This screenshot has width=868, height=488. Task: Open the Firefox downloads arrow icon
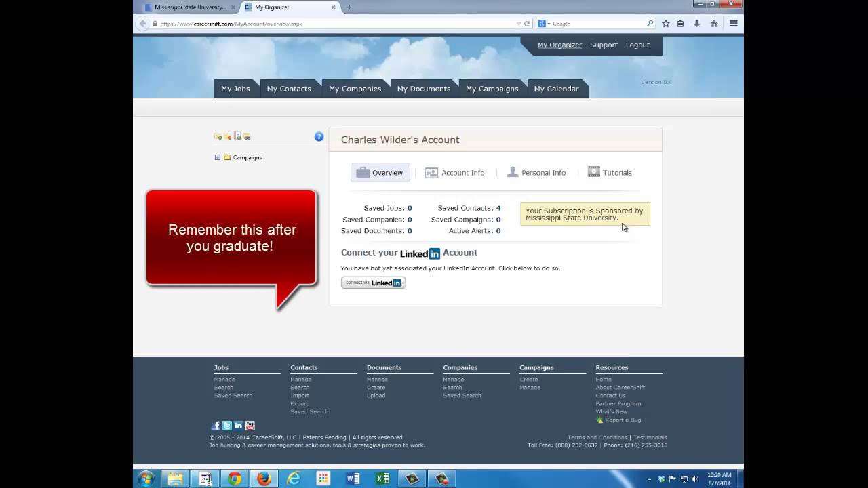tap(696, 24)
